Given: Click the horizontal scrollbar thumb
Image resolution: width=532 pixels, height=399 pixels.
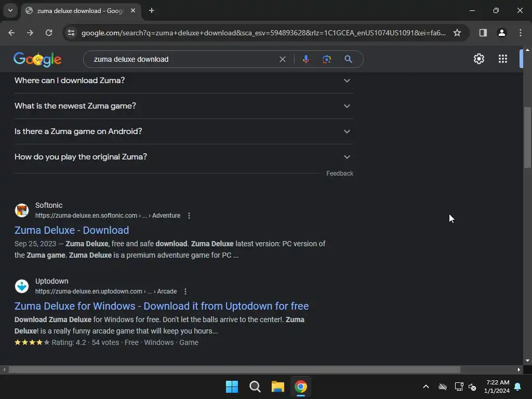Looking at the screenshot, I should [234, 369].
